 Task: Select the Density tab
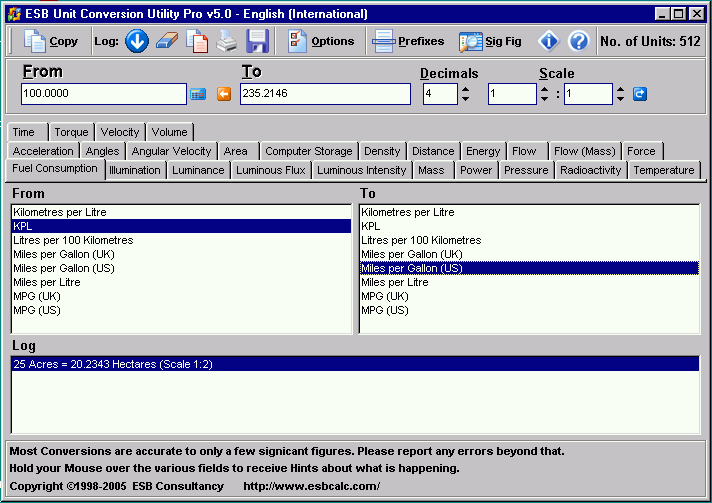click(x=382, y=151)
